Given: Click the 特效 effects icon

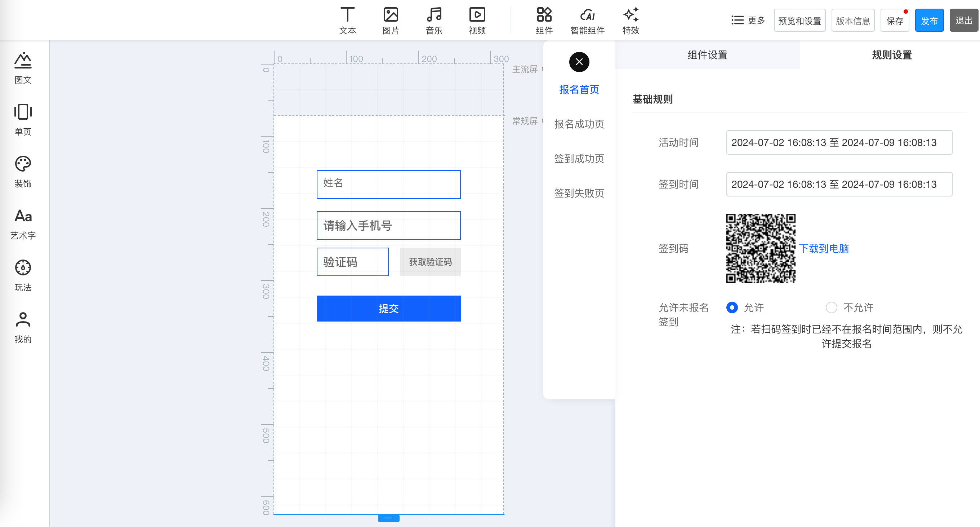Looking at the screenshot, I should [x=631, y=20].
